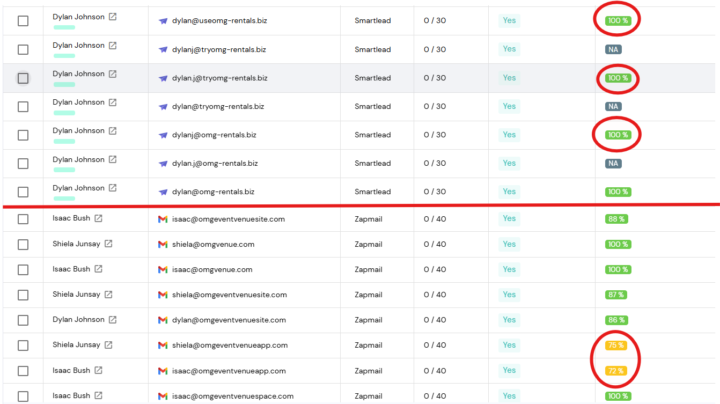
Task: Open external link icon in isaac@omgeventvenueapp.com row
Action: tap(98, 370)
